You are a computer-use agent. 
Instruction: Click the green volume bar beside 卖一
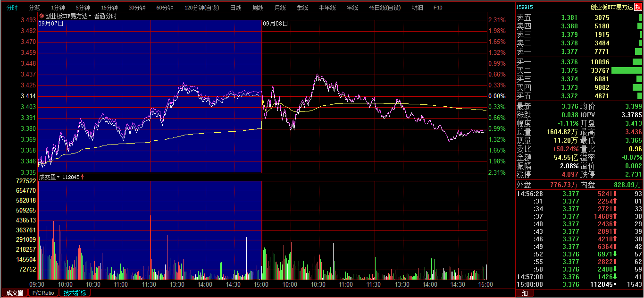point(638,51)
